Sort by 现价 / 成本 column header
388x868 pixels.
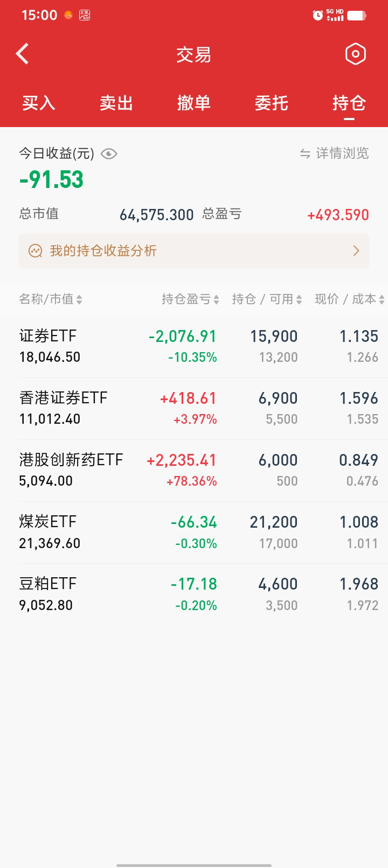(349, 299)
